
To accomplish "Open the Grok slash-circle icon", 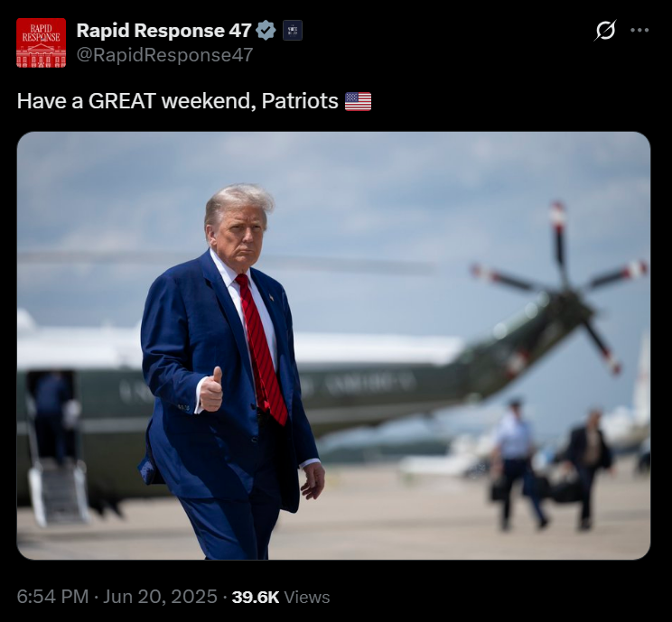I will pyautogui.click(x=605, y=31).
